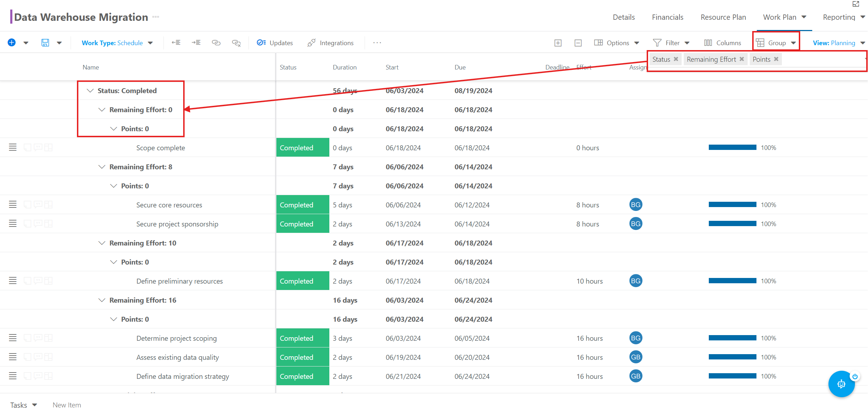The width and height of the screenshot is (868, 412).
Task: Open the Integrations button
Action: 330,43
